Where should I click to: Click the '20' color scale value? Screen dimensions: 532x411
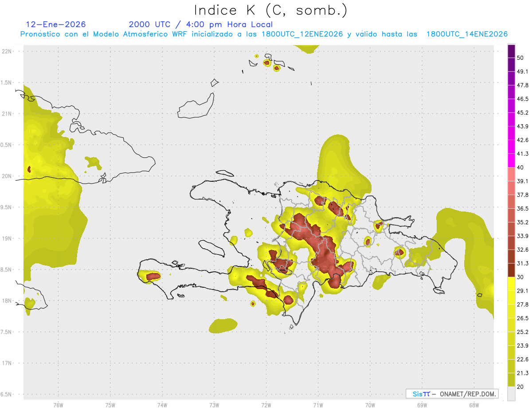(x=520, y=387)
